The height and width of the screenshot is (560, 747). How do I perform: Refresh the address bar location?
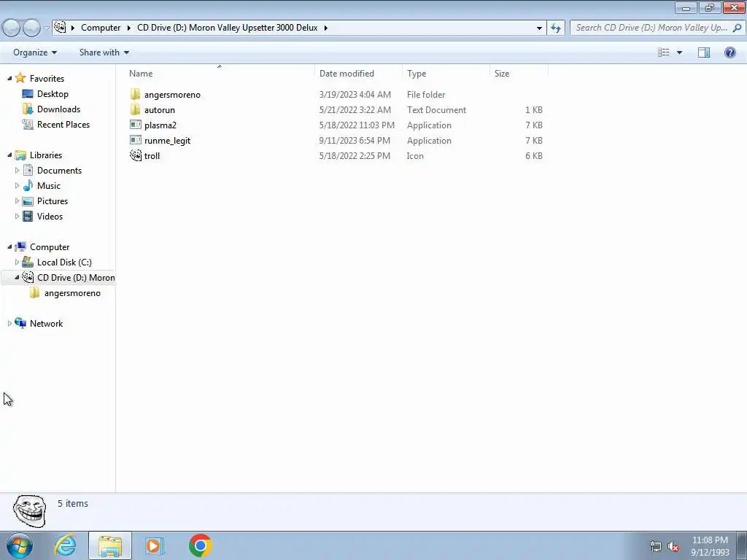click(556, 28)
